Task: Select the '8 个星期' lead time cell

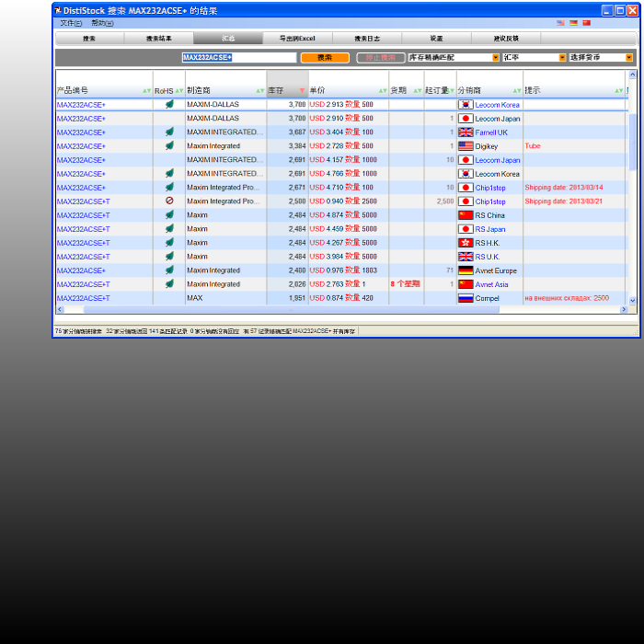Action: pos(406,283)
